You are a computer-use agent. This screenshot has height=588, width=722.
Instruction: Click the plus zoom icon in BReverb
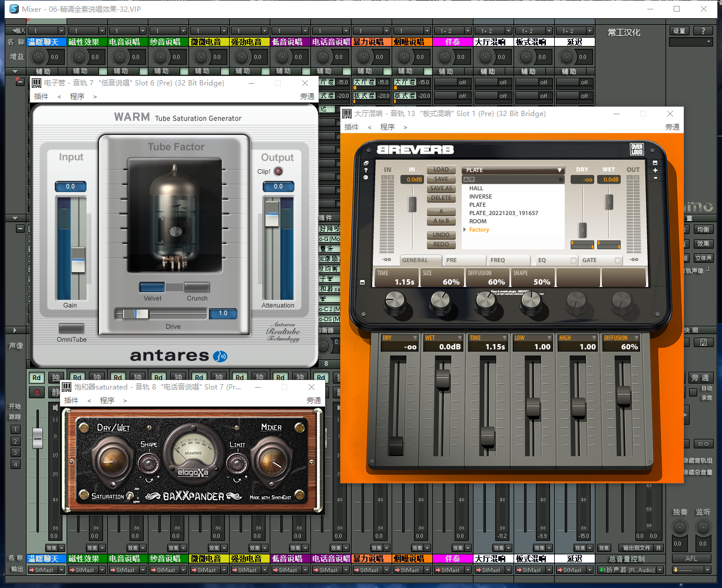pyautogui.click(x=655, y=170)
